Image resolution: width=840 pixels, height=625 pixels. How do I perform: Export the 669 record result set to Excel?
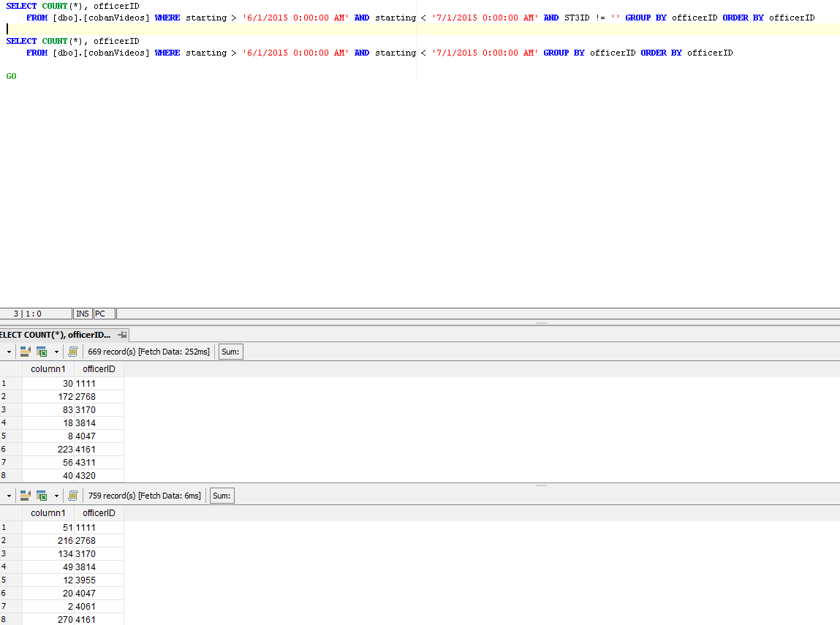click(41, 351)
